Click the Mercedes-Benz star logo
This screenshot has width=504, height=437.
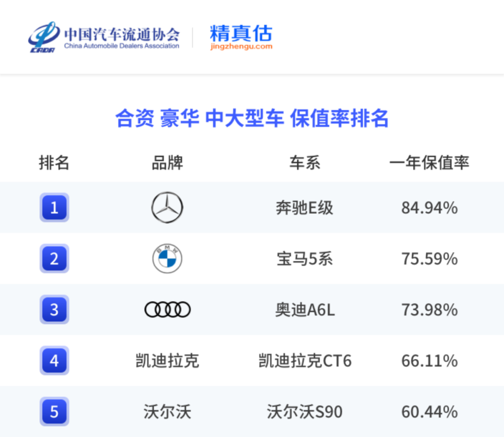167,207
